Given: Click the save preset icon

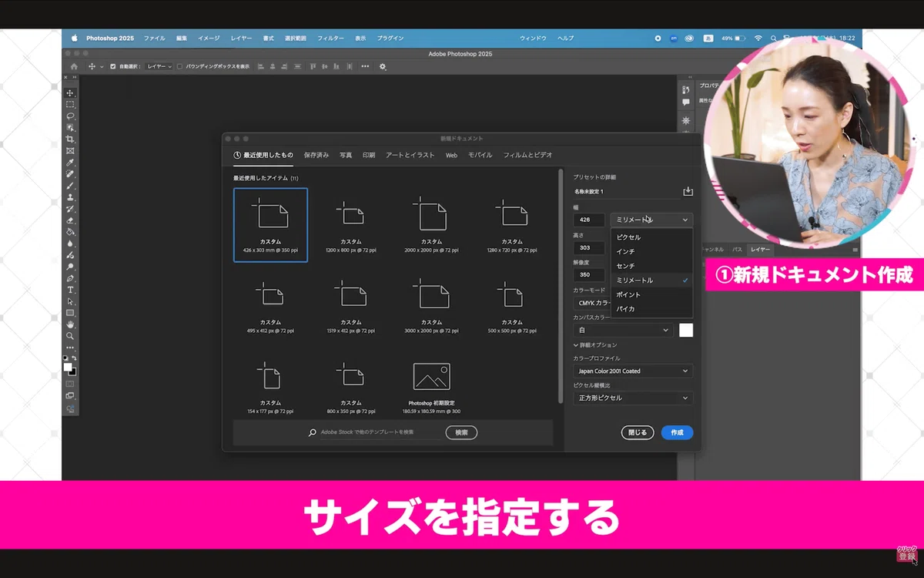Looking at the screenshot, I should [688, 191].
